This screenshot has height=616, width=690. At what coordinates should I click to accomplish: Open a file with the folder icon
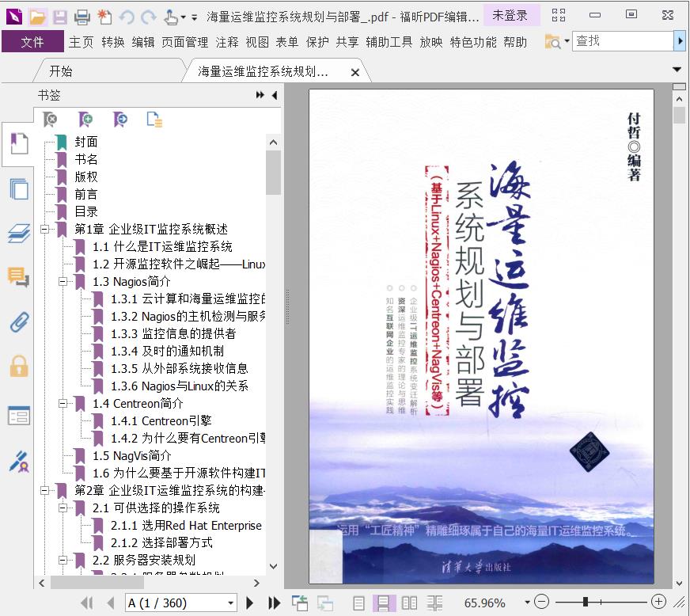37,17
